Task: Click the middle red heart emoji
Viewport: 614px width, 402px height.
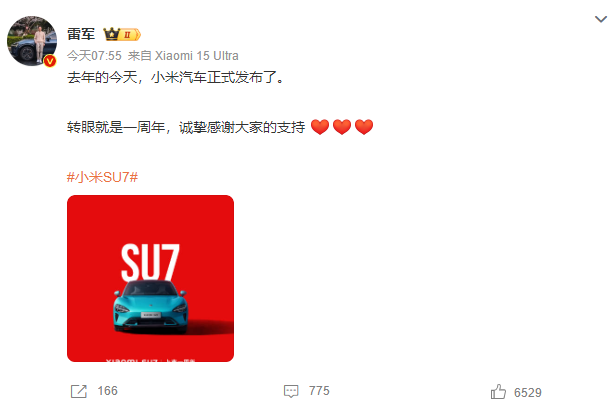Action: pos(342,127)
